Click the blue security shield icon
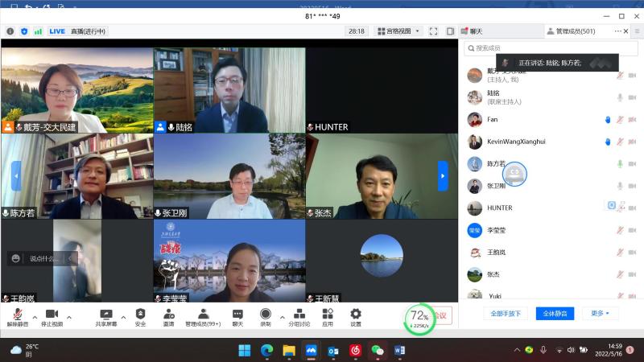Image resolution: width=644 pixels, height=362 pixels. point(24,31)
